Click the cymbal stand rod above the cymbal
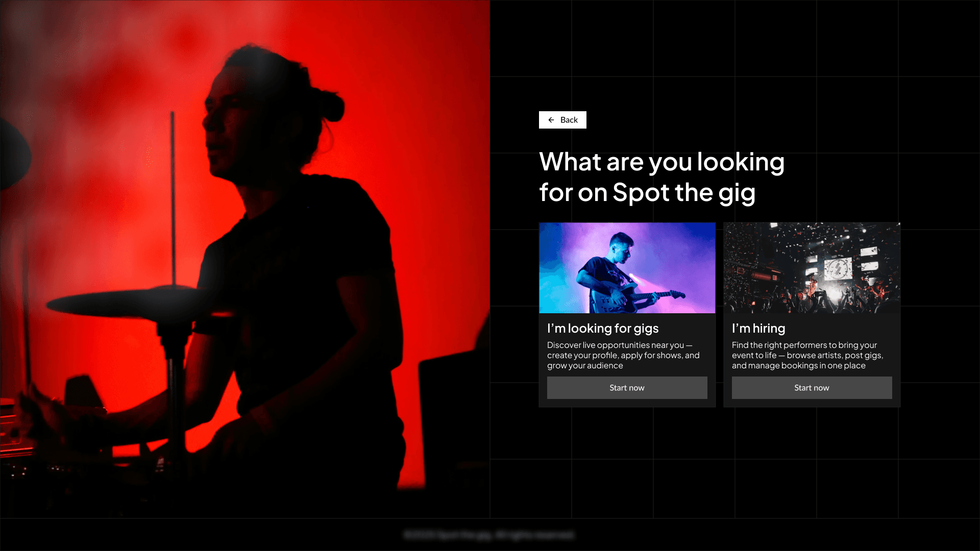The image size is (980, 551). pyautogui.click(x=173, y=198)
